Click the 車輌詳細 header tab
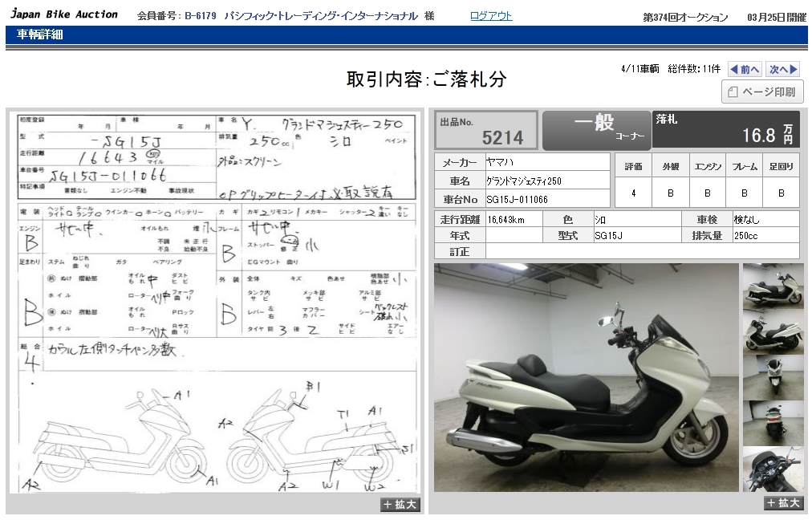The width and height of the screenshot is (812, 520). (x=40, y=35)
